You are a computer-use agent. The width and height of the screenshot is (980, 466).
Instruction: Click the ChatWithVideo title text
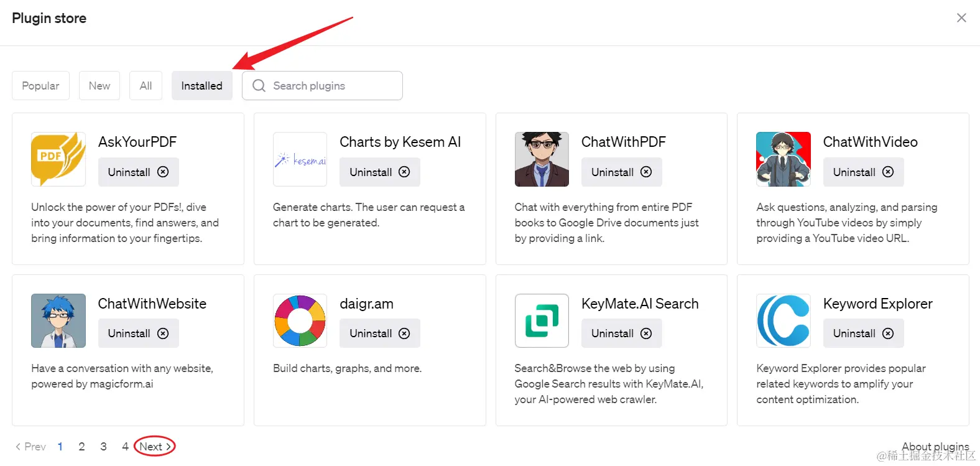(x=871, y=142)
